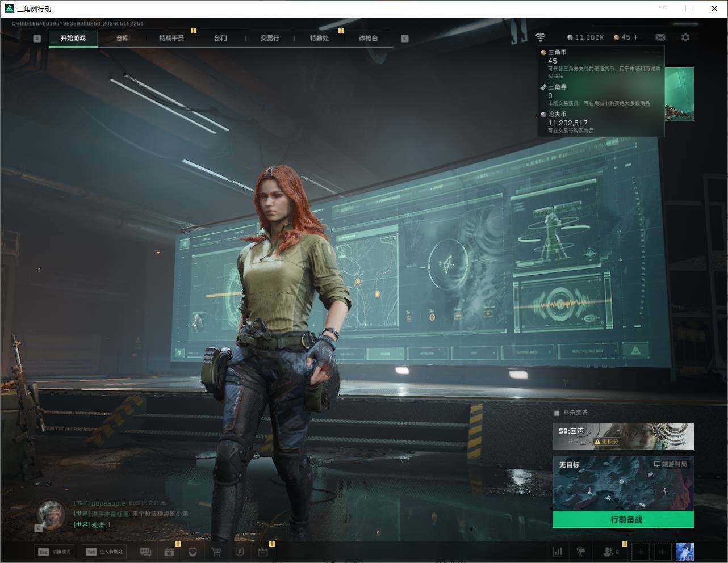Viewport: 728px width, 563px height.
Task: Click the Esc 切换模式 button
Action: pyautogui.click(x=55, y=552)
